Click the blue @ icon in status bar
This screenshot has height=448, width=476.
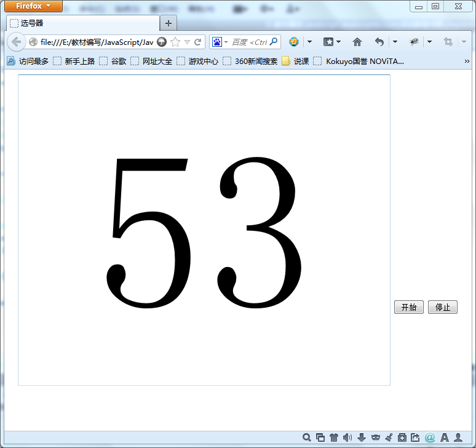pos(430,438)
